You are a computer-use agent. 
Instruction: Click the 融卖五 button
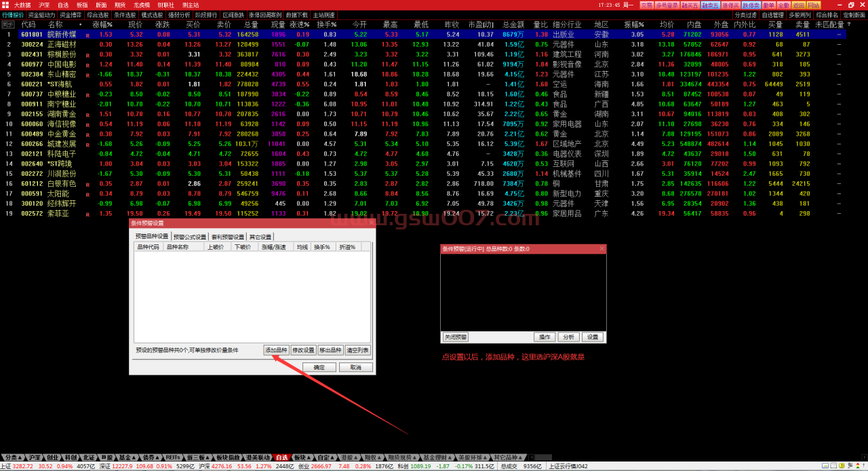(x=710, y=5)
